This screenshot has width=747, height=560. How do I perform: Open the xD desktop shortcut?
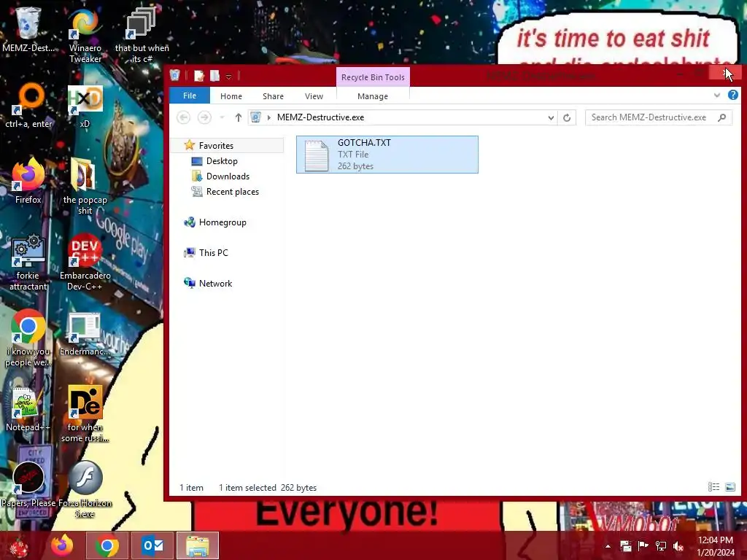point(85,106)
